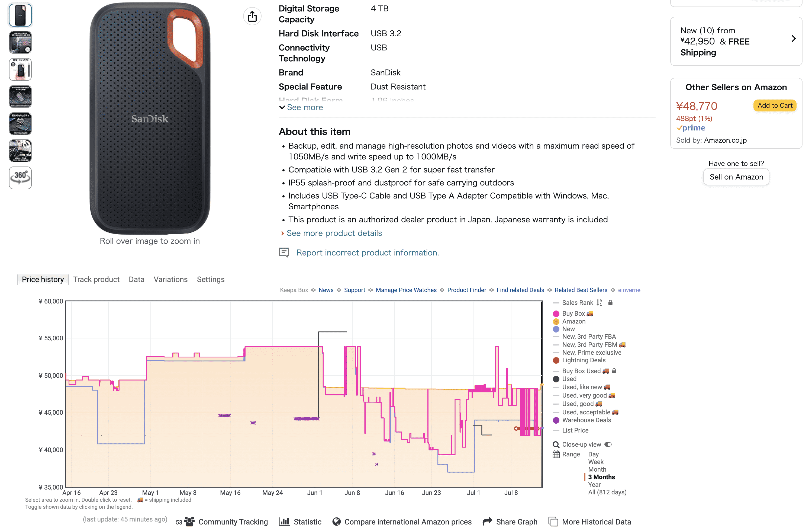The image size is (812, 531).
Task: Open Community Tracking people icon
Action: (x=189, y=522)
